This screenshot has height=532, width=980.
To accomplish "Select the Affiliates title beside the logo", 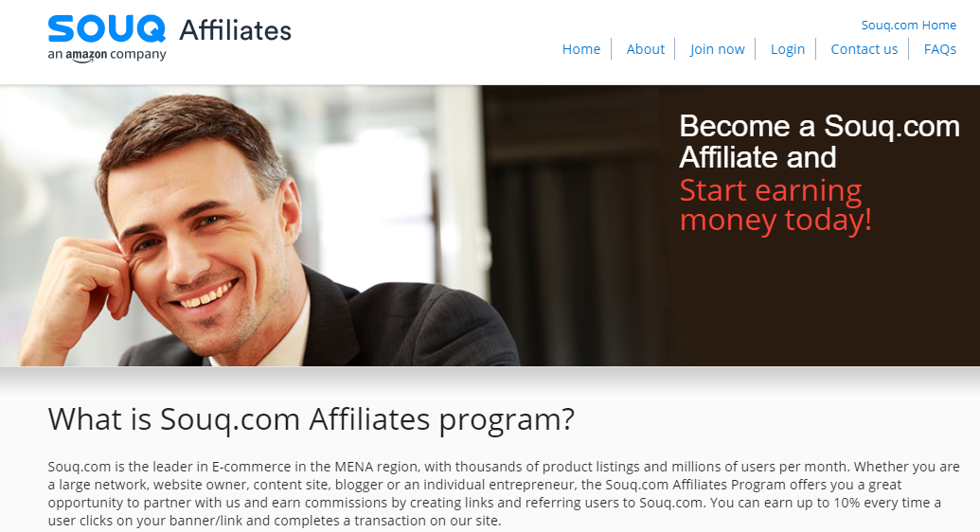I will click(236, 30).
